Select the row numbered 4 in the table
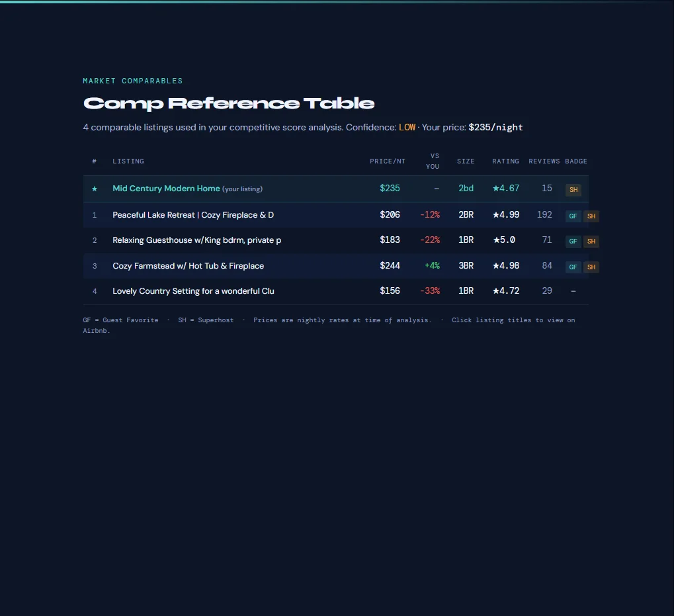674x616 pixels. (95, 290)
